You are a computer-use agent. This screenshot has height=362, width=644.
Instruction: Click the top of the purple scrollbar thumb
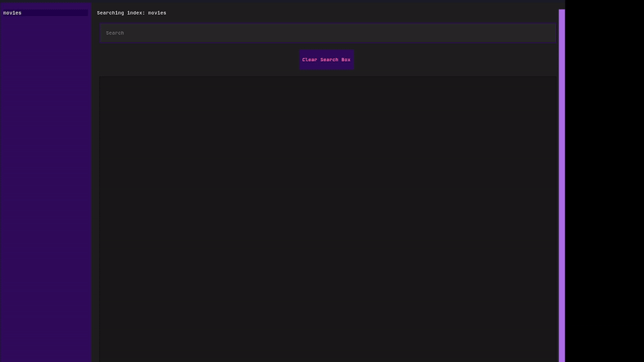point(562,13)
